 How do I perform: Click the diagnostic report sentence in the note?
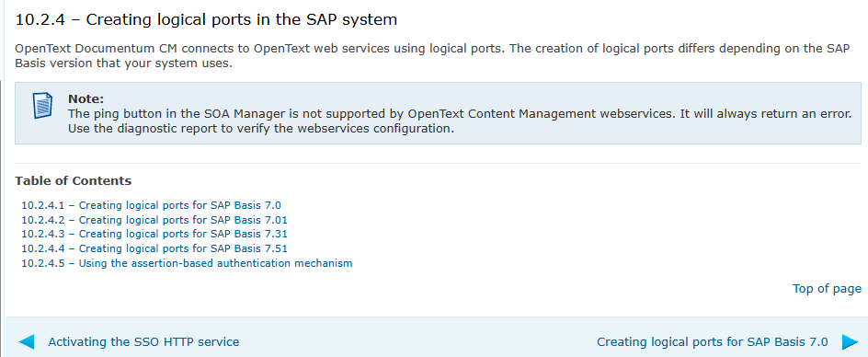261,129
